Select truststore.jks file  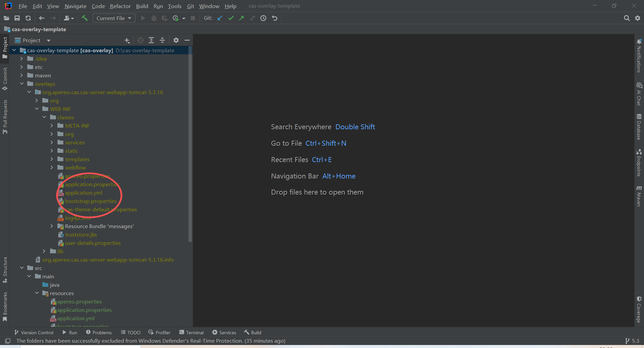click(x=81, y=234)
